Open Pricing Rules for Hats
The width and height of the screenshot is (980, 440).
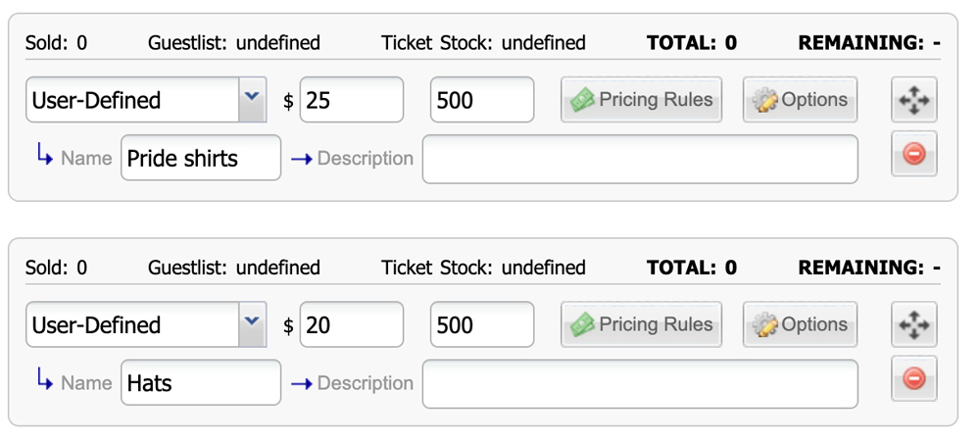641,325
